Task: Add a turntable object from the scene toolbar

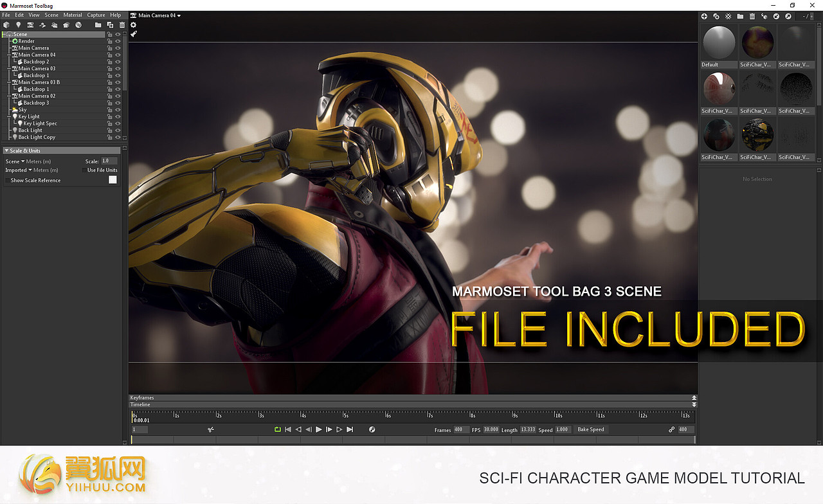Action: [x=42, y=25]
